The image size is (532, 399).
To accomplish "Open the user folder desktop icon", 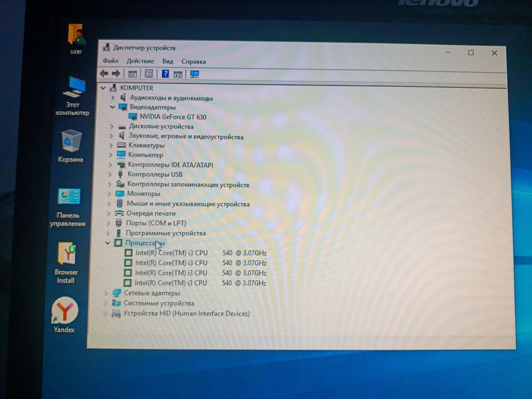I will [76, 38].
